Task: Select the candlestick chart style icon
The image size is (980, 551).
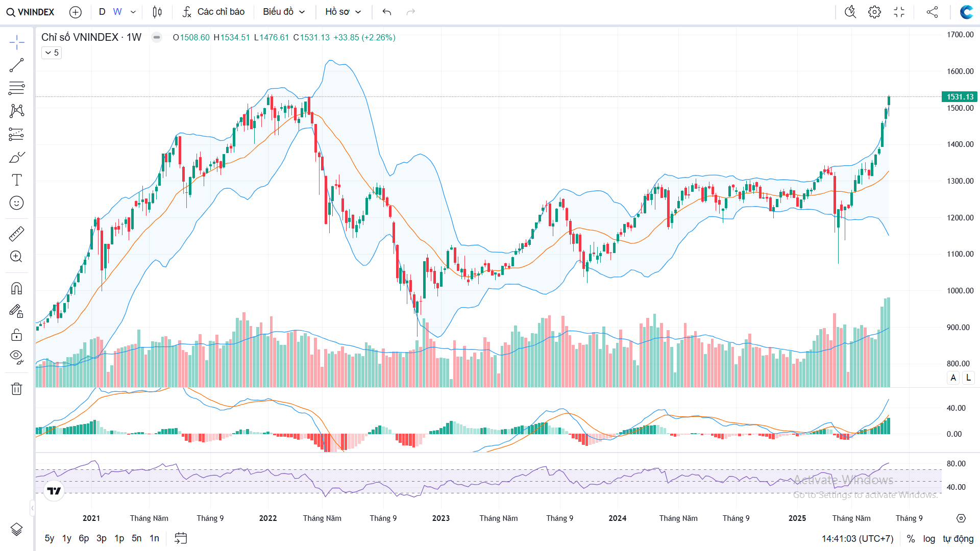Action: click(x=157, y=12)
